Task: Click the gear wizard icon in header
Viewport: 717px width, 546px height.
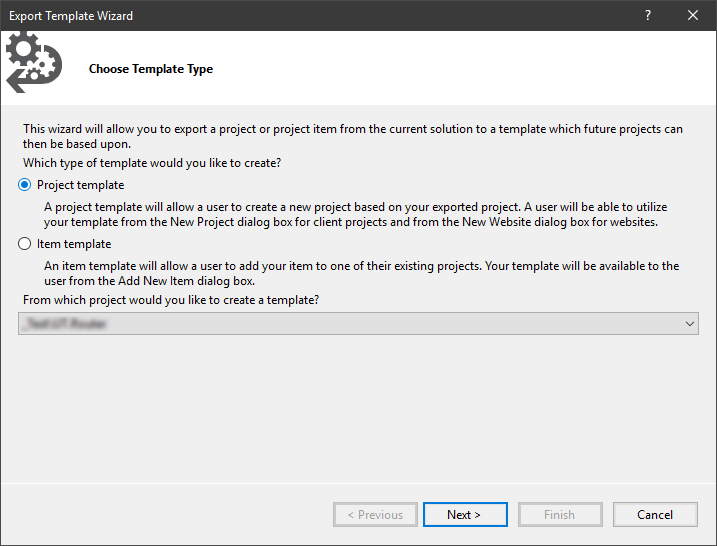Action: coord(31,62)
